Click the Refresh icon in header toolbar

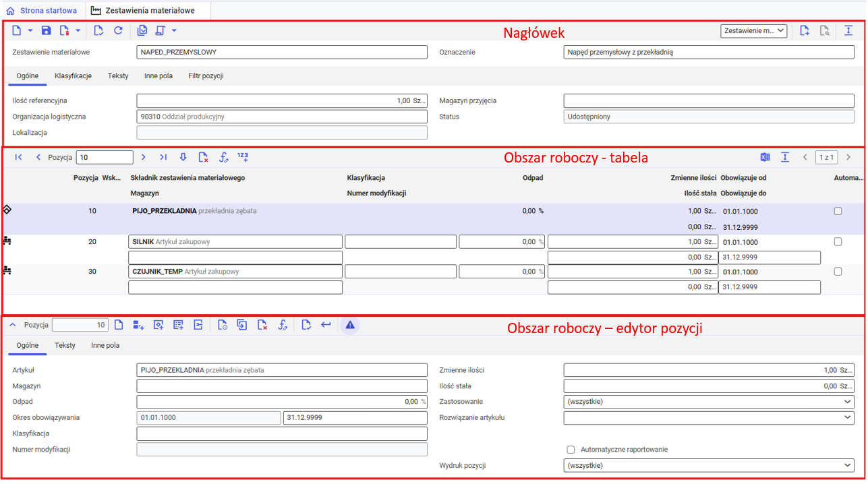pyautogui.click(x=118, y=30)
